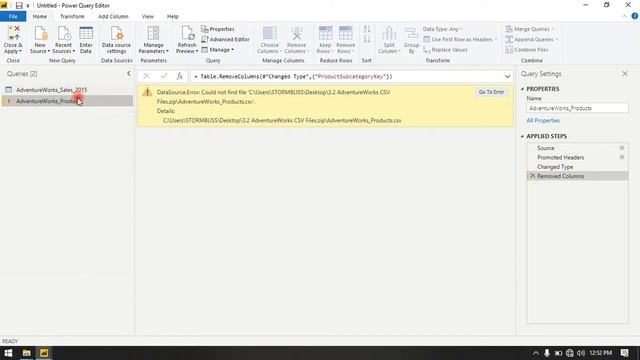Switch to the Transform ribbon tab
Screen dimensions: 640x360
coord(72,16)
